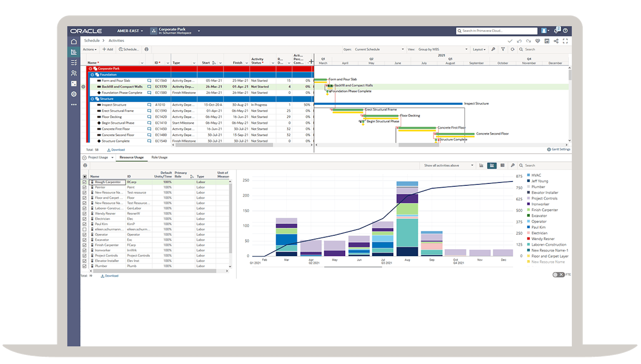The image size is (641, 364).
Task: Open the spreadsheet view icon in Resource Usage
Action: pos(503,165)
